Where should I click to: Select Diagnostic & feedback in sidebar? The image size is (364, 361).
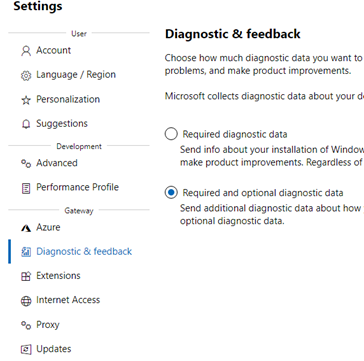tap(84, 251)
